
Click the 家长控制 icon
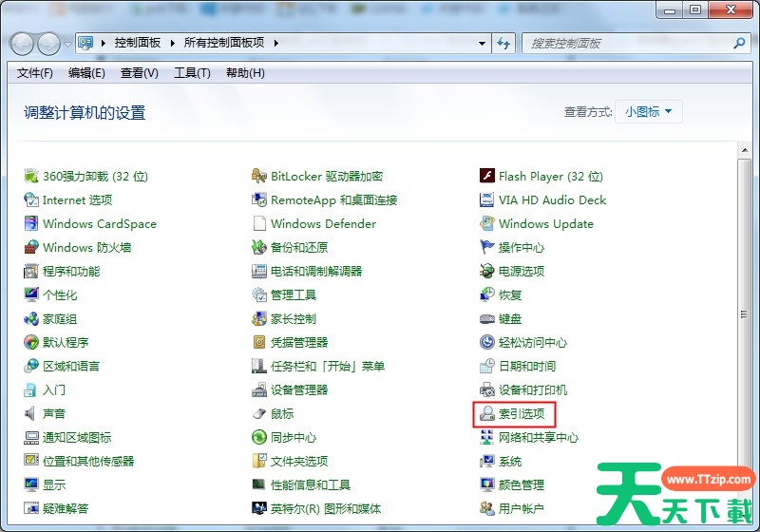point(259,319)
